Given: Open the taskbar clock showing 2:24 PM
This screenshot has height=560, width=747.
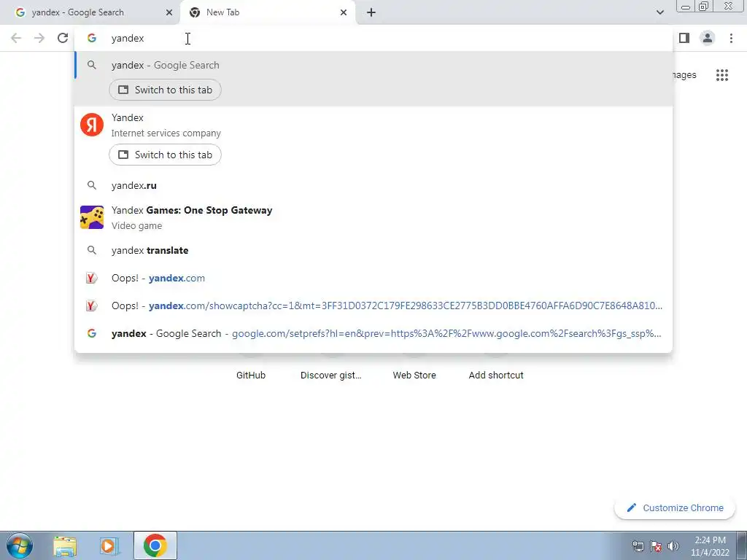Looking at the screenshot, I should click(x=710, y=546).
